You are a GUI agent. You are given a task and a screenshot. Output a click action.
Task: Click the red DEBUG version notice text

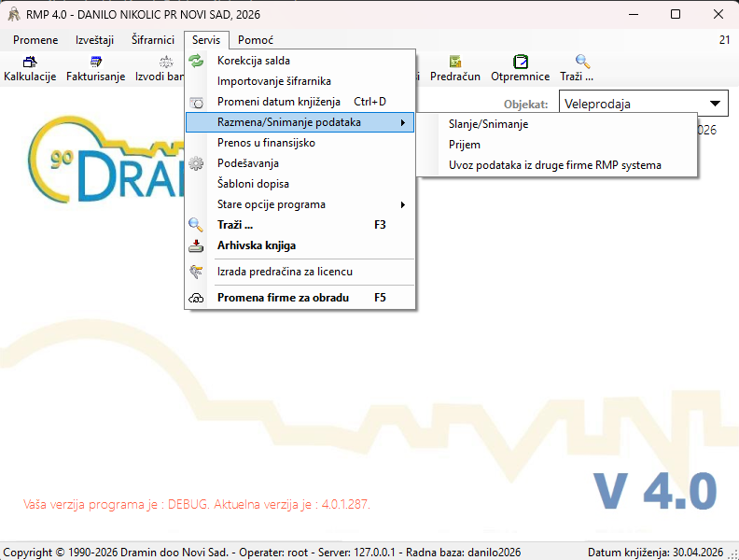197,504
